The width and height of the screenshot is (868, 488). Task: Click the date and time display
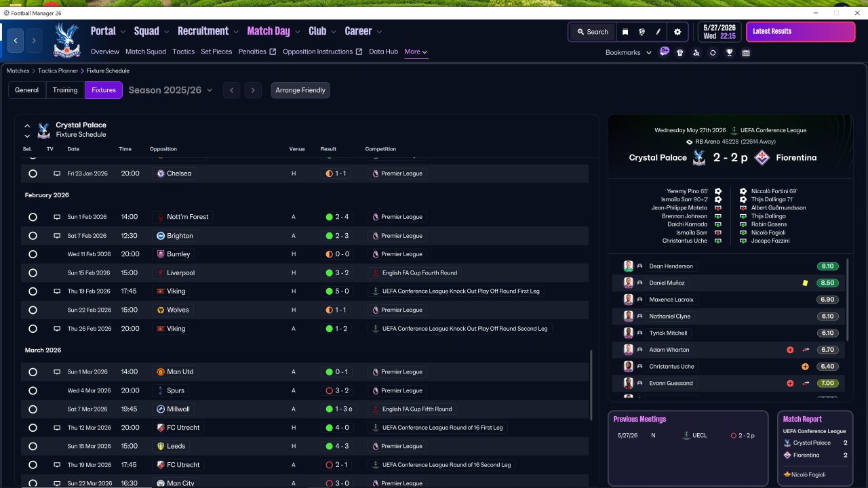pos(719,32)
